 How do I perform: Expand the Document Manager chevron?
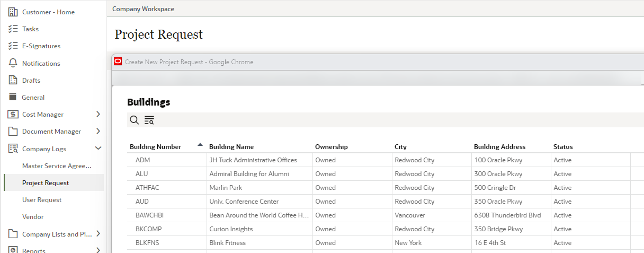pos(98,131)
